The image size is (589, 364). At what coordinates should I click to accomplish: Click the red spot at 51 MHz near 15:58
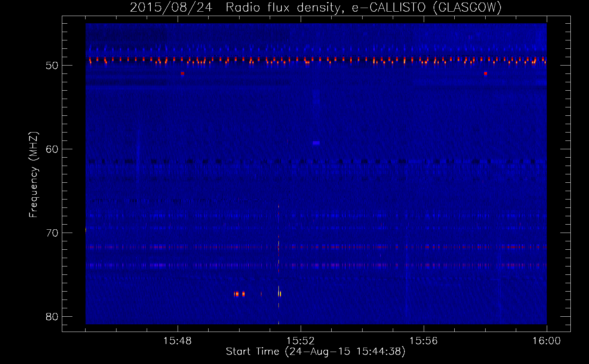[485, 74]
